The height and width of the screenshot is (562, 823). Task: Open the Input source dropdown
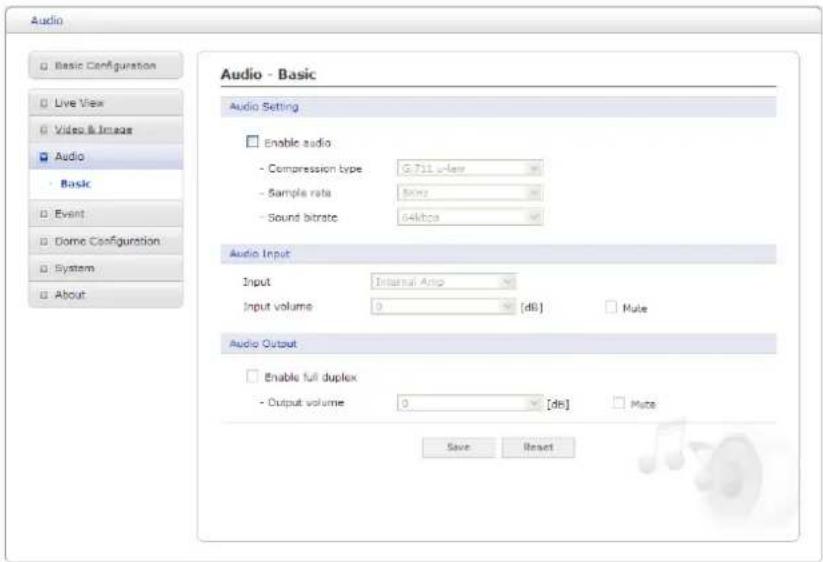click(444, 282)
